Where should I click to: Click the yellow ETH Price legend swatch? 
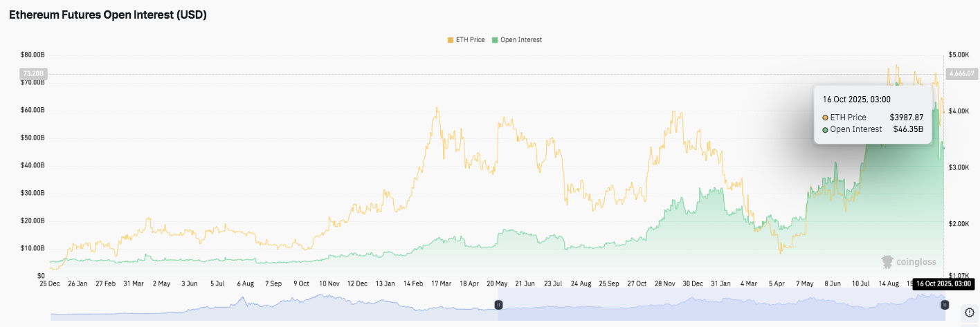[451, 40]
